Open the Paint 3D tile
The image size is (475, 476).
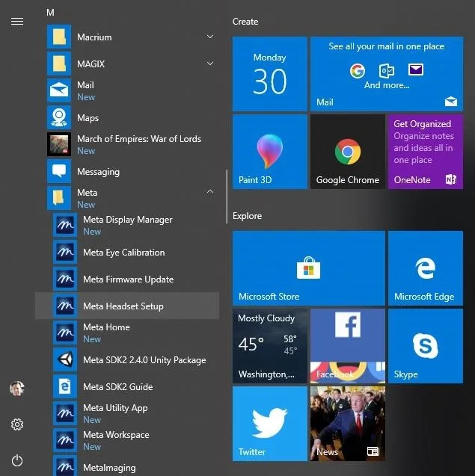click(270, 152)
